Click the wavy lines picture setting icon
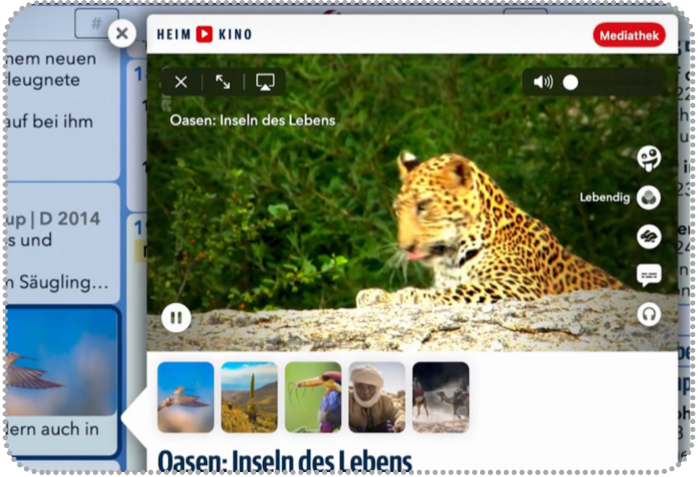698x477 pixels. pyautogui.click(x=649, y=237)
